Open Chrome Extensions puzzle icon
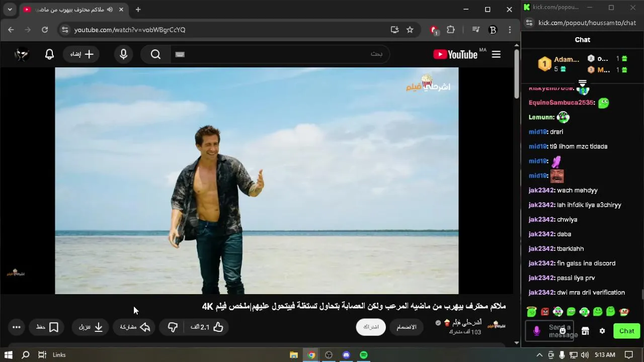The width and height of the screenshot is (644, 362). tap(451, 30)
